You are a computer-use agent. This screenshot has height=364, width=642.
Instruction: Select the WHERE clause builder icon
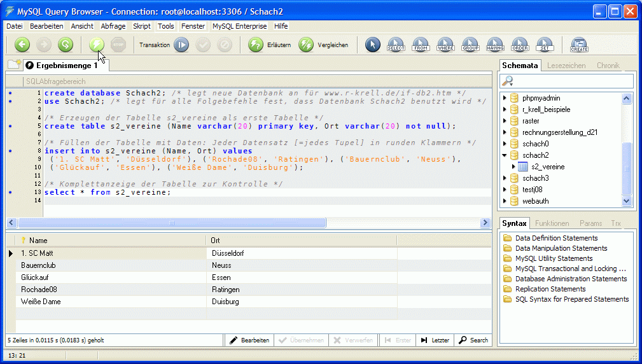point(445,45)
